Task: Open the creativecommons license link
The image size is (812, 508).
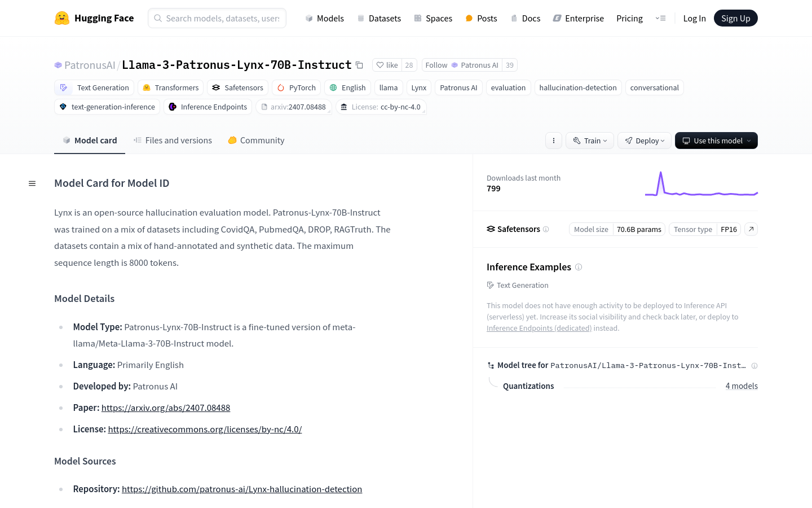Action: click(205, 429)
